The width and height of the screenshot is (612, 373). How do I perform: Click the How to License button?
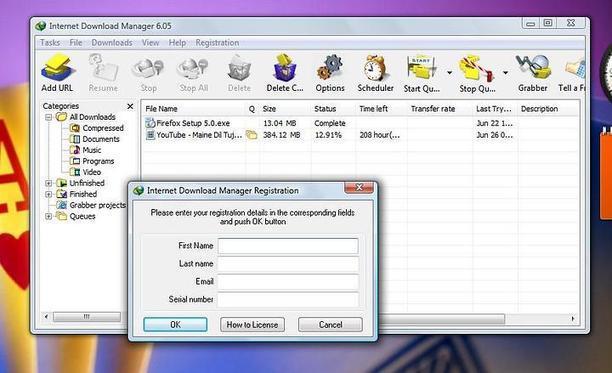click(x=252, y=325)
